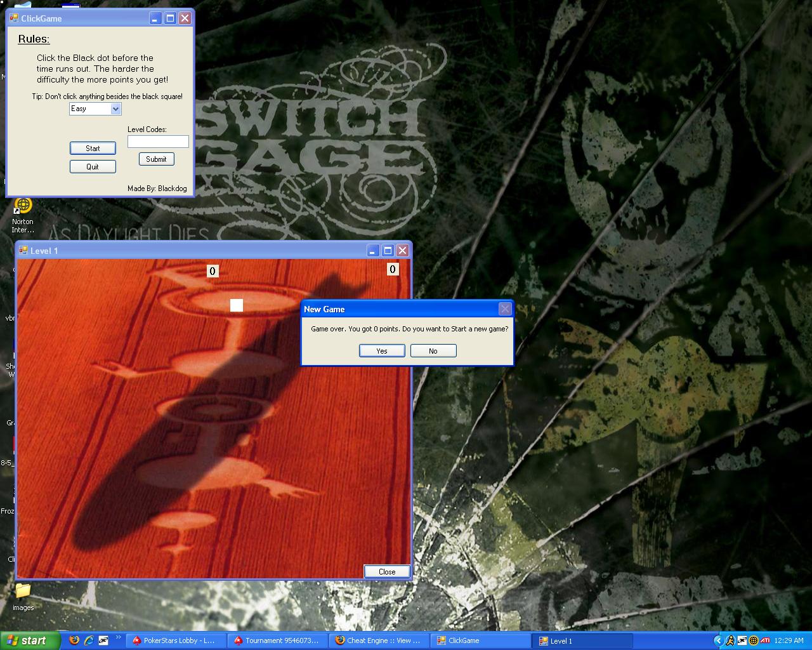Launch Internet Explorer from quick launch
Image resolution: width=812 pixels, height=650 pixels.
coord(89,640)
